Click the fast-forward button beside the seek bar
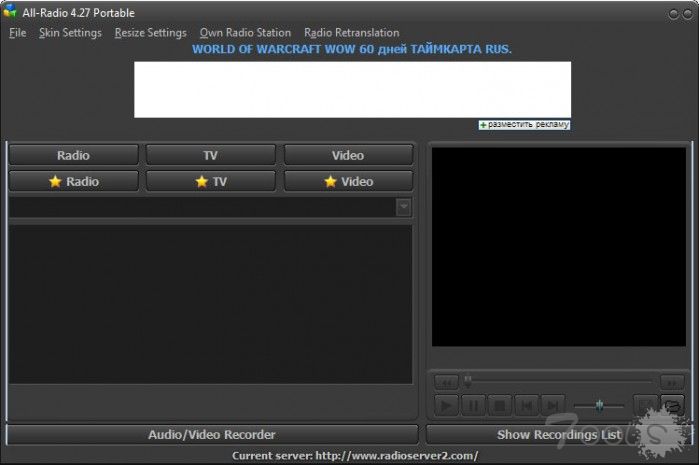This screenshot has height=465, width=700. [672, 381]
